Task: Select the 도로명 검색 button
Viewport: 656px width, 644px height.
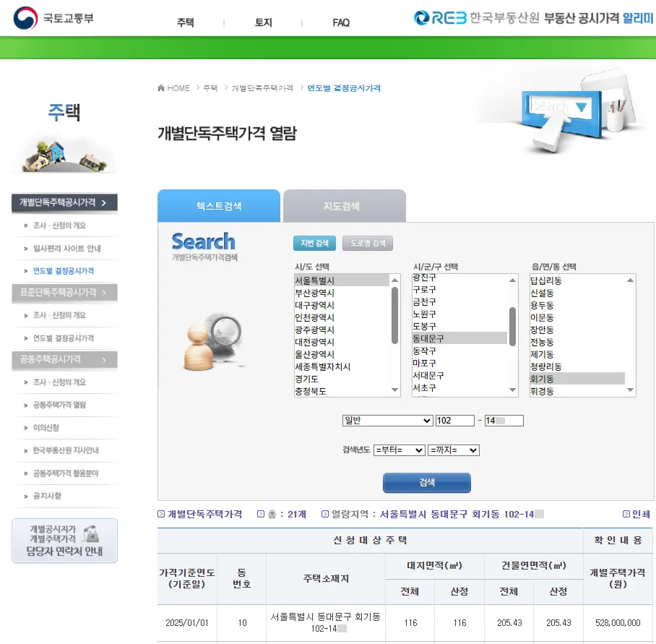Action: [368, 243]
